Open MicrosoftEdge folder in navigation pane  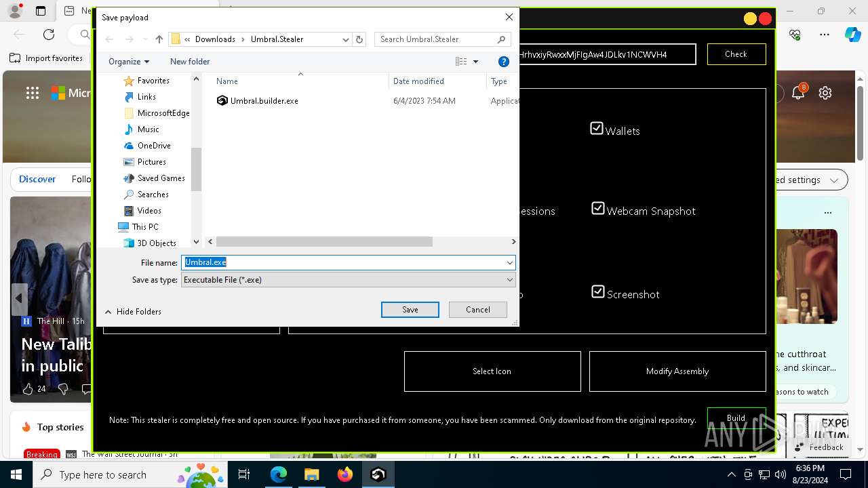click(x=129, y=113)
